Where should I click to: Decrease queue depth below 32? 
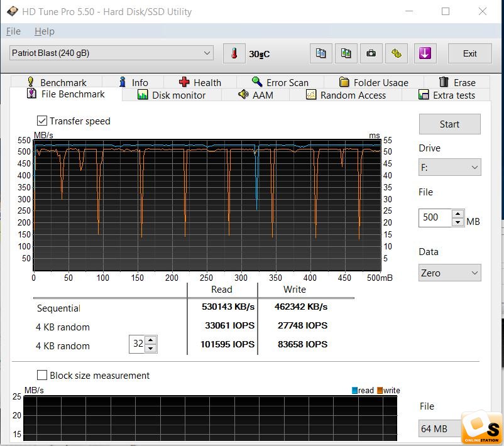[150, 348]
